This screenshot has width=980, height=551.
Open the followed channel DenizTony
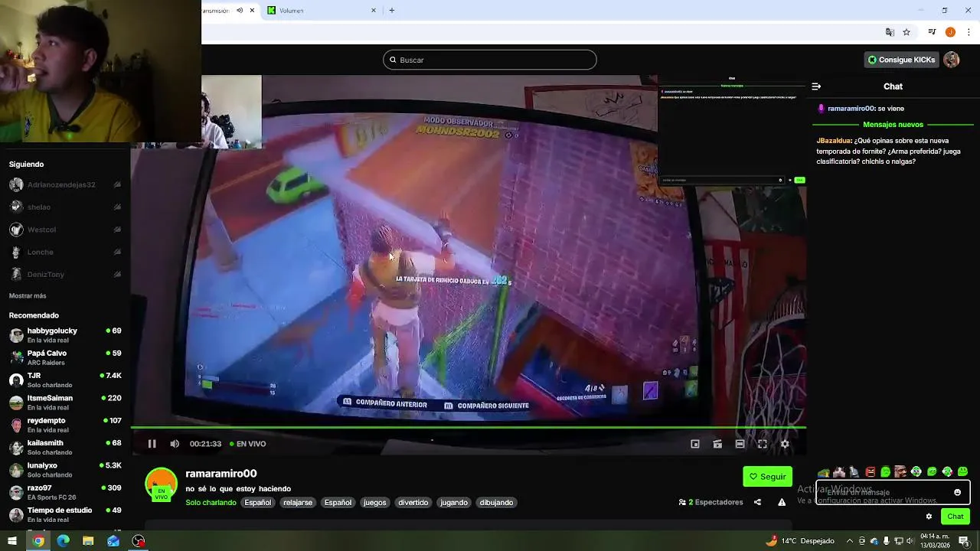tap(65, 275)
